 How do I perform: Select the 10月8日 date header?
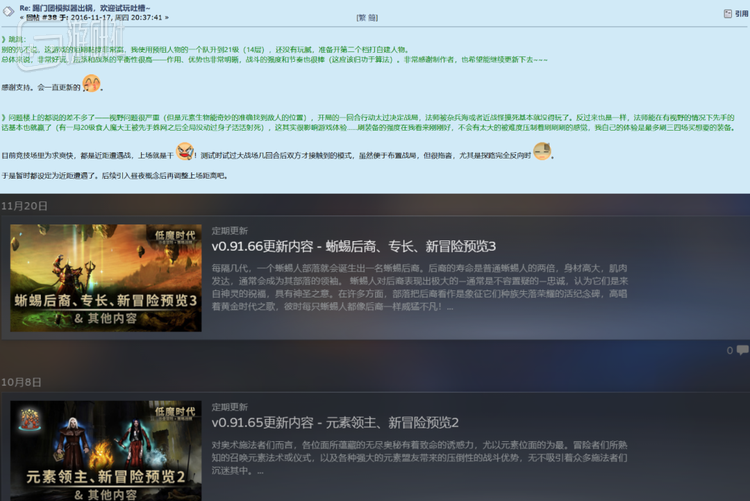(x=22, y=382)
